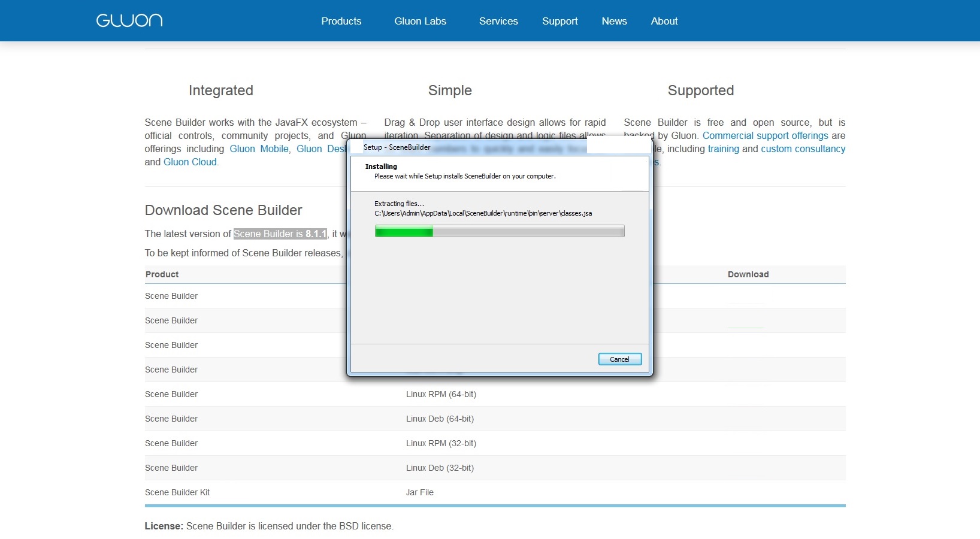This screenshot has height=539, width=980.
Task: Click the Gluon logo in the header
Action: 129,20
